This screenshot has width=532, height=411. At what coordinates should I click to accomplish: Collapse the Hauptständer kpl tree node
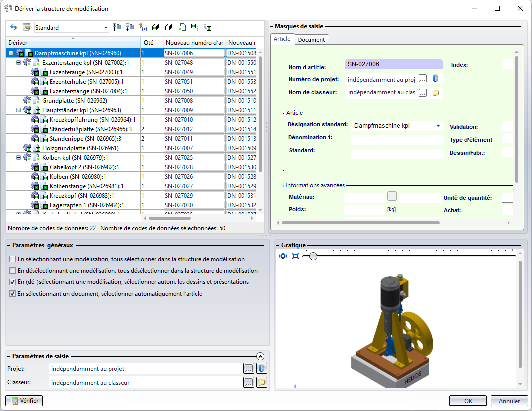point(19,110)
